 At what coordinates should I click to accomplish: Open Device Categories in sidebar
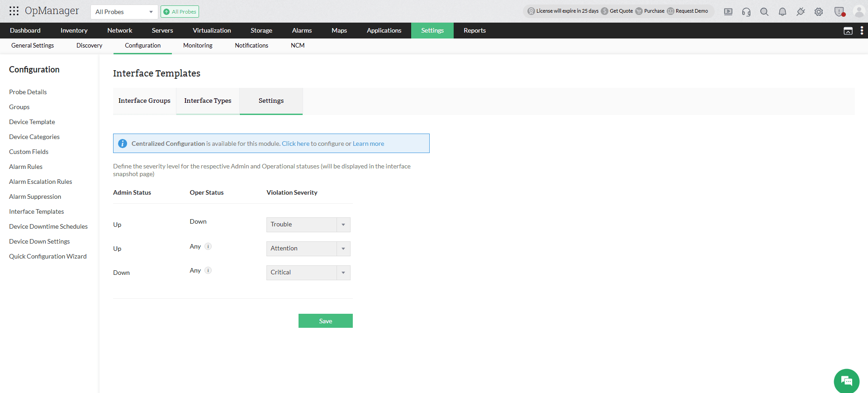click(x=34, y=137)
